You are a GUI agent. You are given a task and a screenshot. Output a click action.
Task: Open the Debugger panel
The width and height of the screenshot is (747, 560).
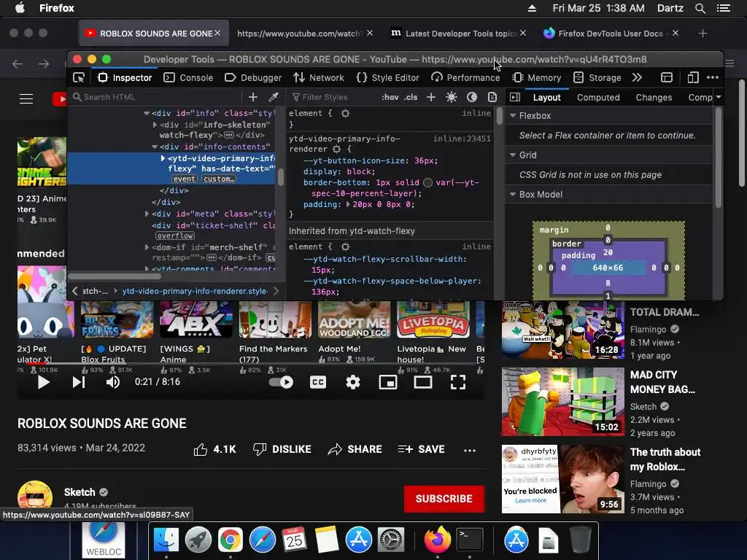pyautogui.click(x=253, y=77)
